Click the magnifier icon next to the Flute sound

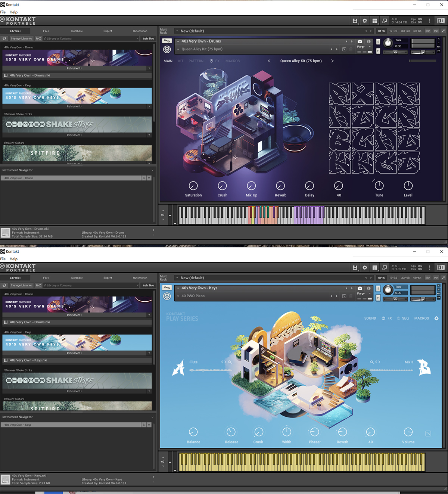(230, 362)
